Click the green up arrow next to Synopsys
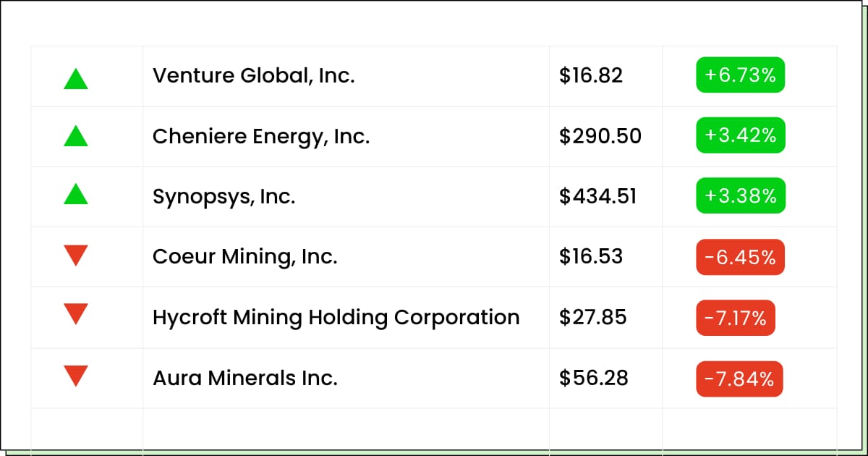This screenshot has width=868, height=456. pos(76,194)
